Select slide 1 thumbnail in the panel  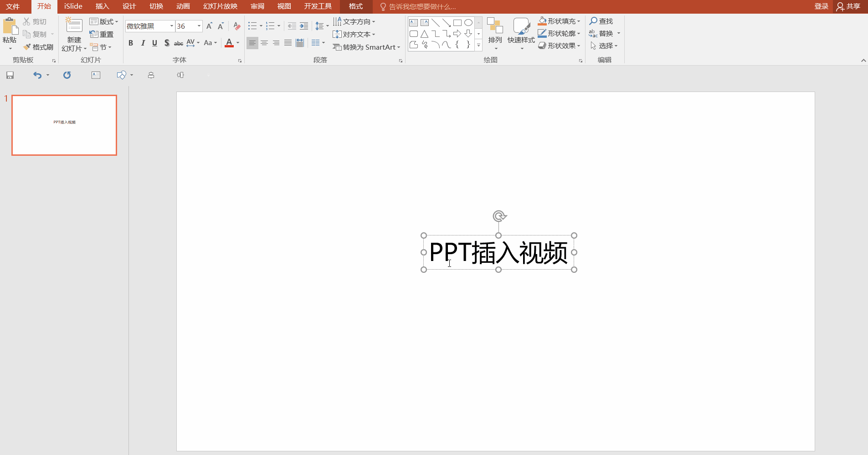(x=64, y=125)
